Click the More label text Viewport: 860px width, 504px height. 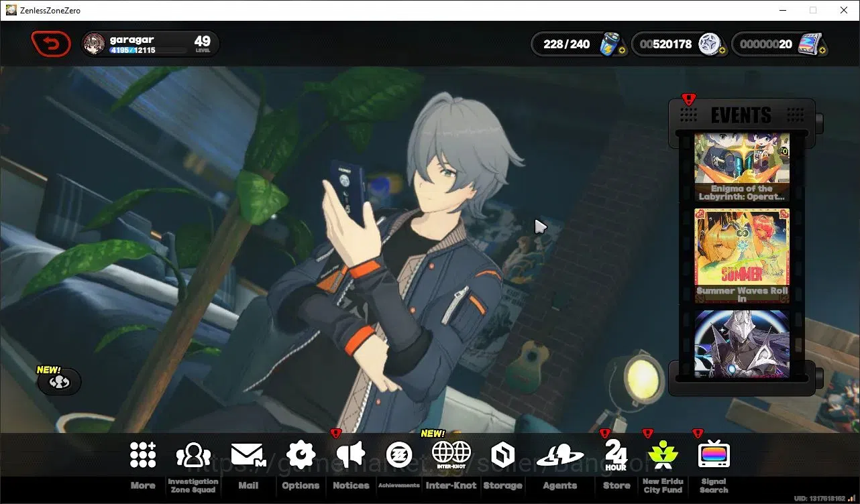(143, 485)
